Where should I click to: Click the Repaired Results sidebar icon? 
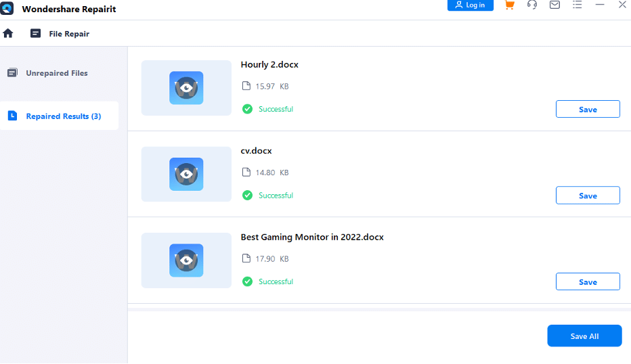point(12,116)
